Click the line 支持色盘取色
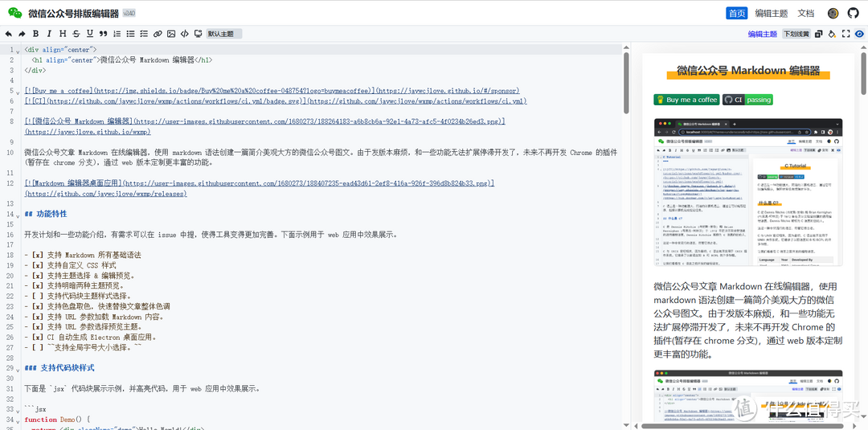Screen dimensions: 868x430 [x=97, y=306]
